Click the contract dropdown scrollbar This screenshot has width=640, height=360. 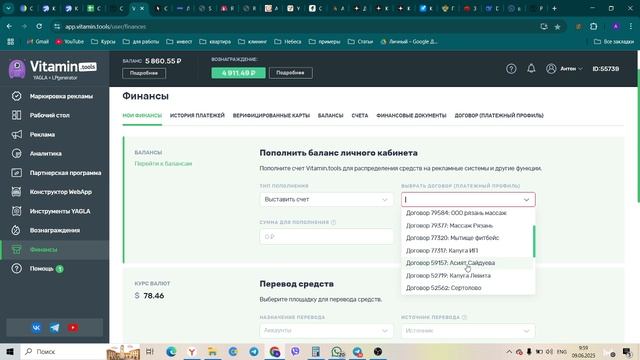coord(534,241)
